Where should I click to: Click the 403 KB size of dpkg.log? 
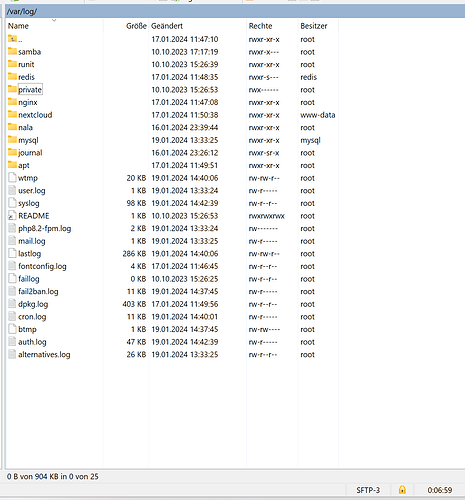tap(134, 304)
